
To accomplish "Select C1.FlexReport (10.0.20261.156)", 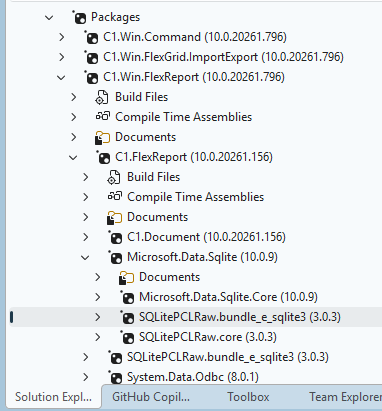I will [x=194, y=157].
